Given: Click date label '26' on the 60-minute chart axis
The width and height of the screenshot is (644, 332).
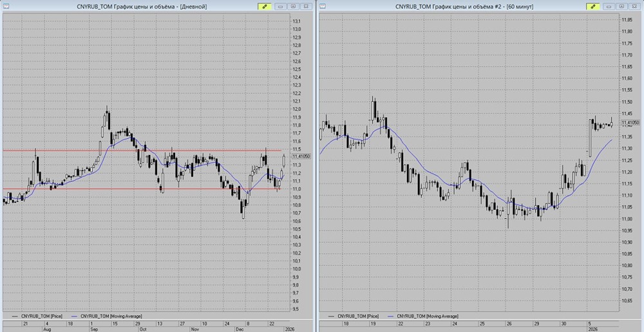Looking at the screenshot, I should point(509,324).
